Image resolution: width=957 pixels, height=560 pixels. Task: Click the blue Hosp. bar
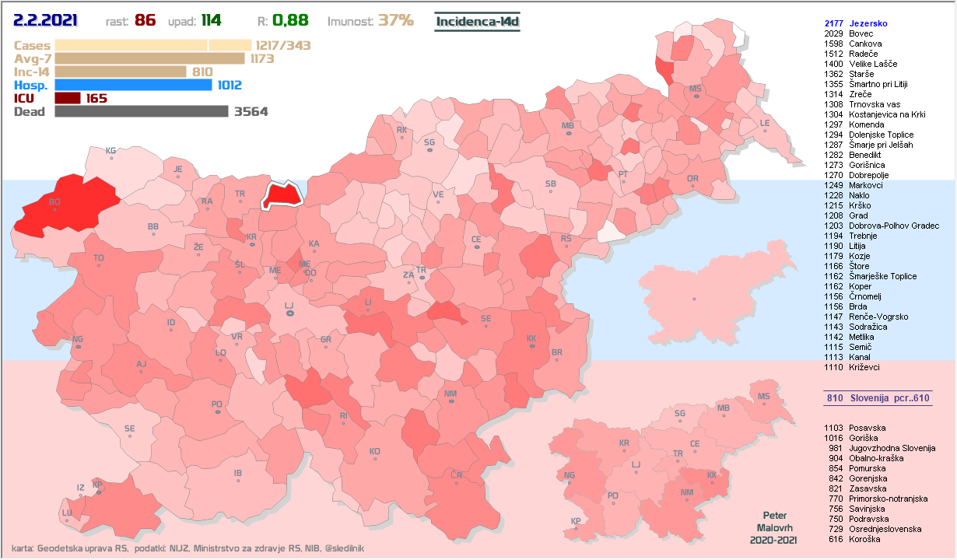(x=133, y=85)
